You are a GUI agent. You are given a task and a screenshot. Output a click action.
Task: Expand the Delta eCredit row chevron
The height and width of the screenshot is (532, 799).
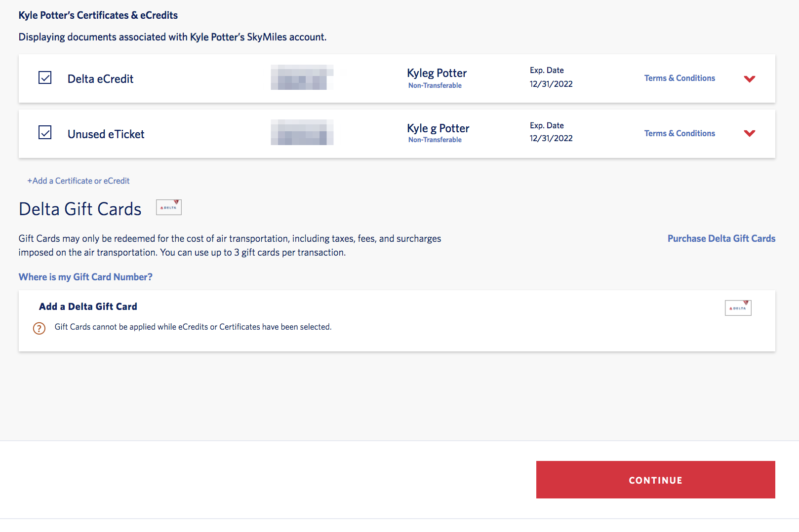click(x=749, y=78)
